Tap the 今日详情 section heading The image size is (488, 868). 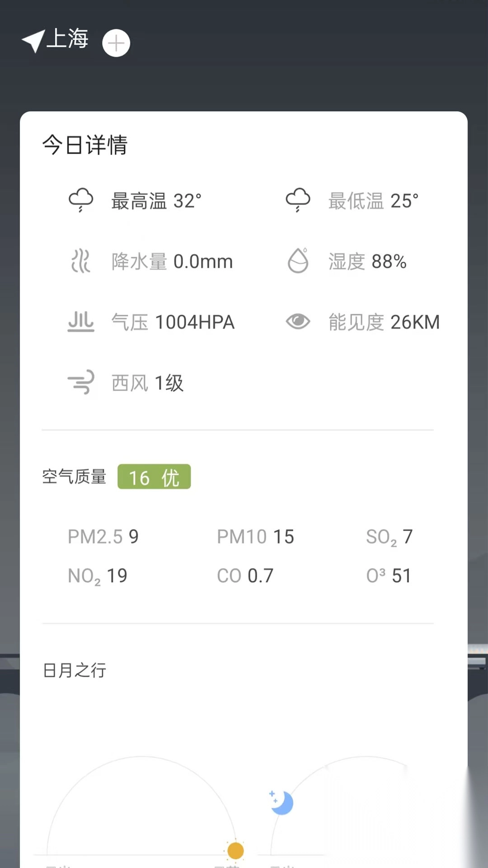[85, 145]
